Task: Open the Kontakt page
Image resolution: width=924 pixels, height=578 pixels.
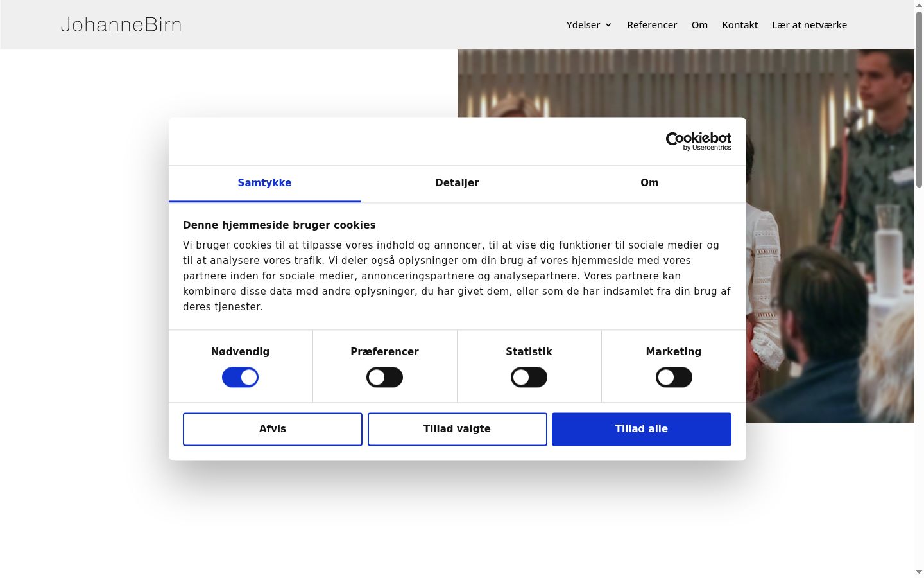Action: pos(740,25)
